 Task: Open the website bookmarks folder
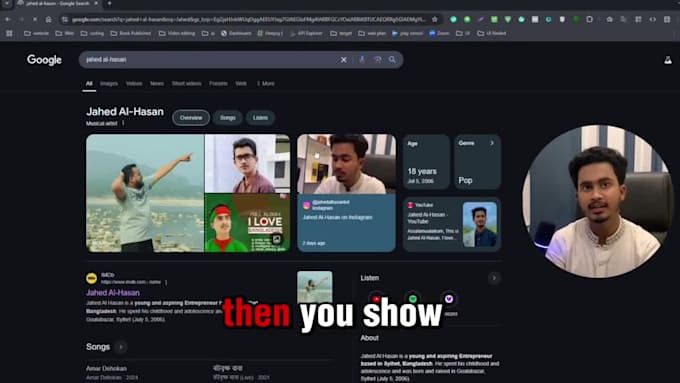point(36,33)
